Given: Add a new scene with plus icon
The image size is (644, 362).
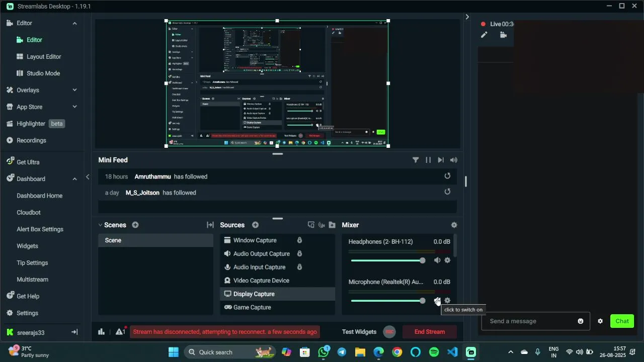Looking at the screenshot, I should [135, 225].
